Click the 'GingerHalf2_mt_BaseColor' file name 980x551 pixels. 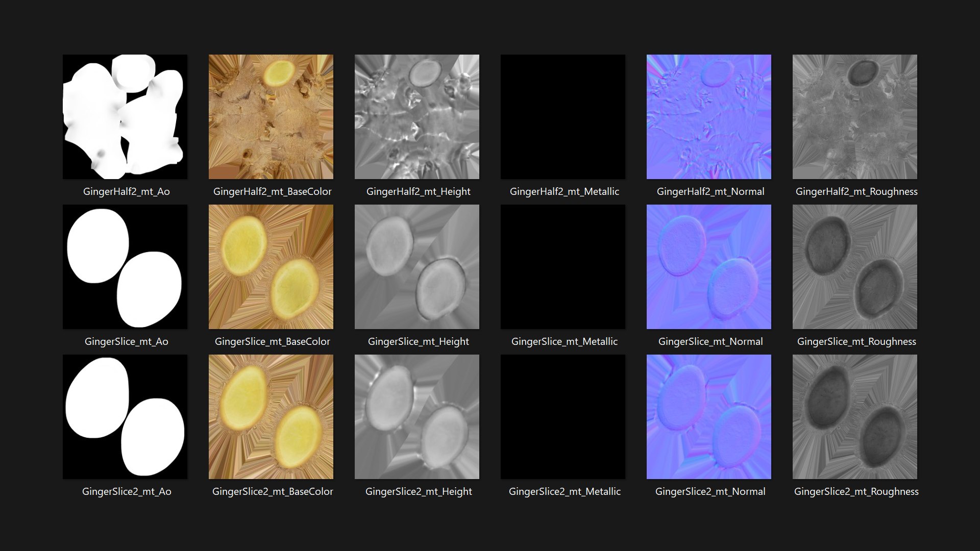[273, 192]
